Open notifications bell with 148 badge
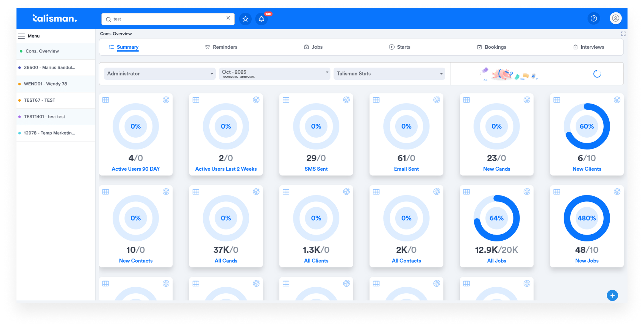 (261, 19)
